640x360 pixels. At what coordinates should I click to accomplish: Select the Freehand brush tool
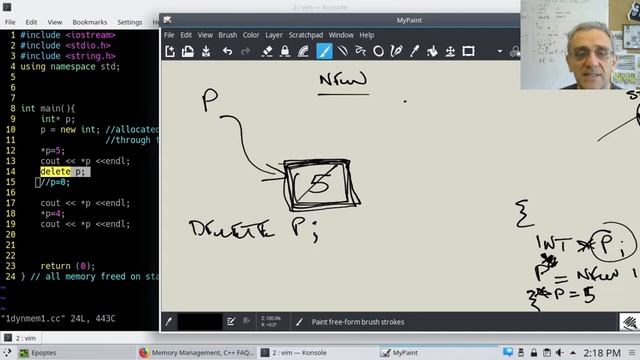(324, 51)
